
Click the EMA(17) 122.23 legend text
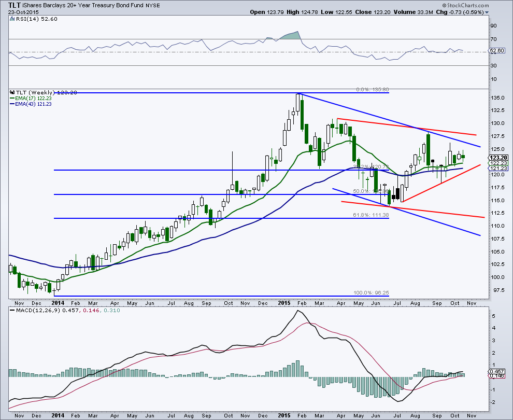coord(33,98)
